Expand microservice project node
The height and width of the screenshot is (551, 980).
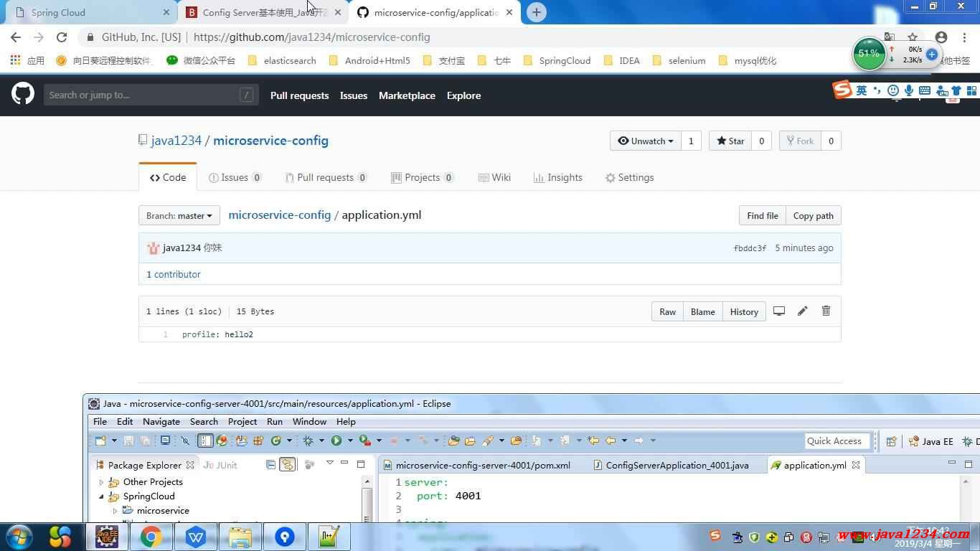coord(115,511)
